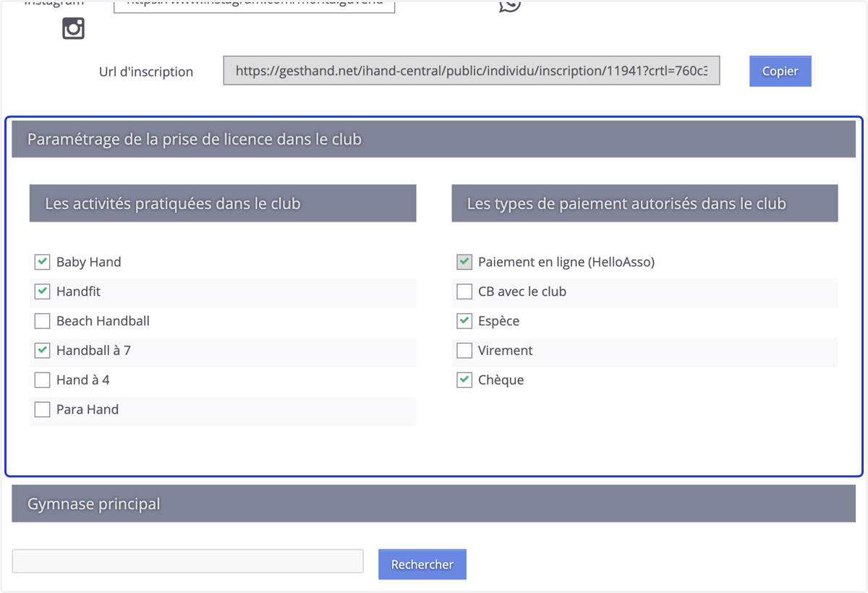Click the 'Url d'inscription' label
This screenshot has width=868, height=593.
[146, 72]
